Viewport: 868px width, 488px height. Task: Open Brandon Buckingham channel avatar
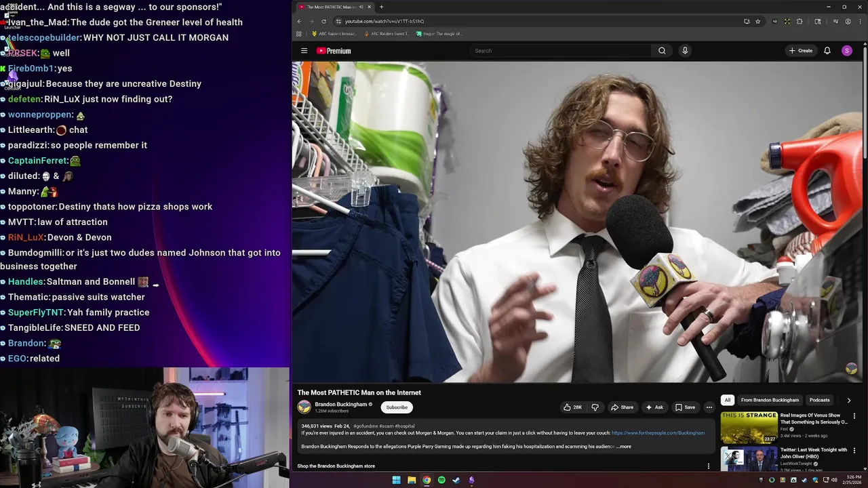point(304,407)
